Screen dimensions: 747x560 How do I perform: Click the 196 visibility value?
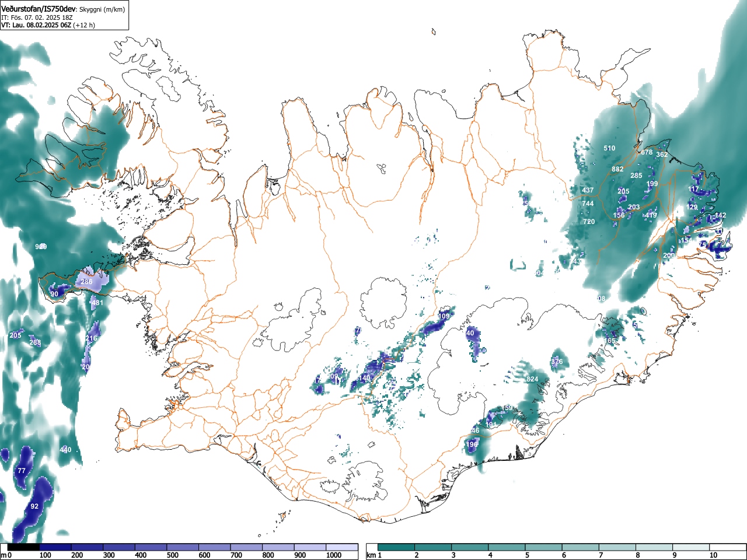click(472, 444)
